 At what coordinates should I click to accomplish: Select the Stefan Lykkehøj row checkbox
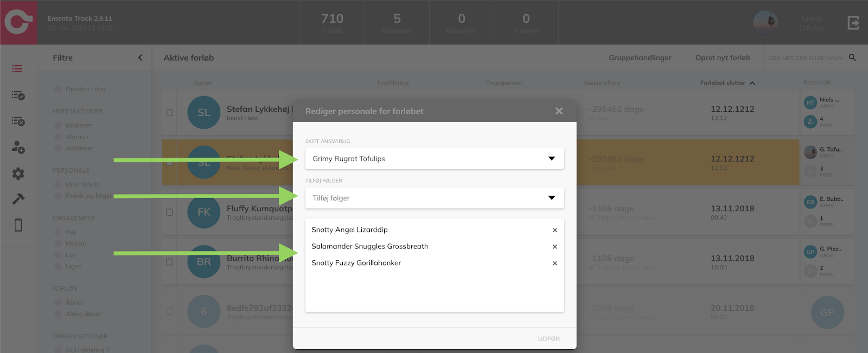coord(169,112)
